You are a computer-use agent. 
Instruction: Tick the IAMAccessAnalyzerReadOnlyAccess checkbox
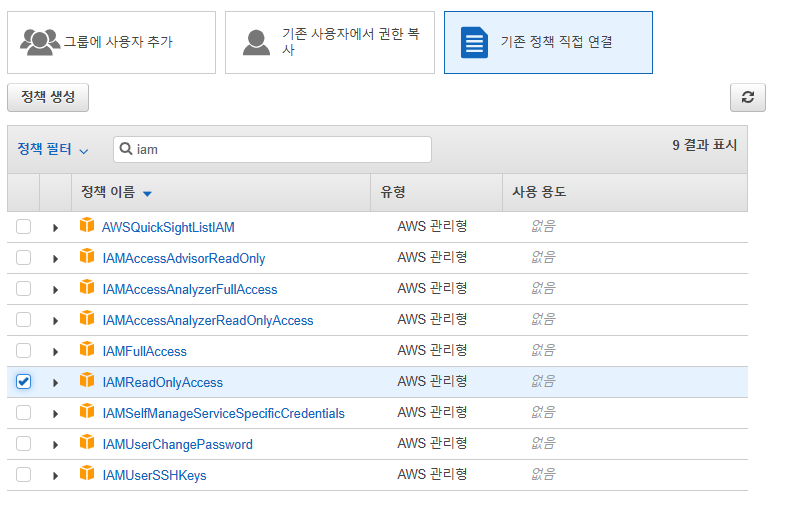[x=23, y=319]
